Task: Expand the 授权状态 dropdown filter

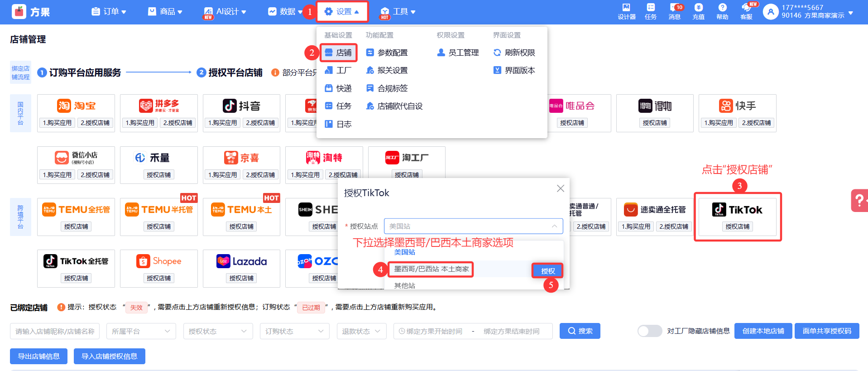Action: (218, 331)
